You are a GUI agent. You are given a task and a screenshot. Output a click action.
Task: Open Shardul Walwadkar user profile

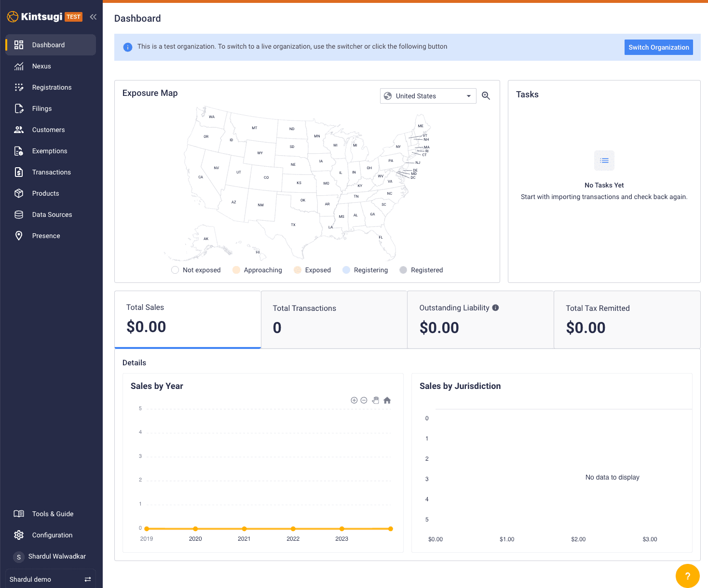coord(51,556)
